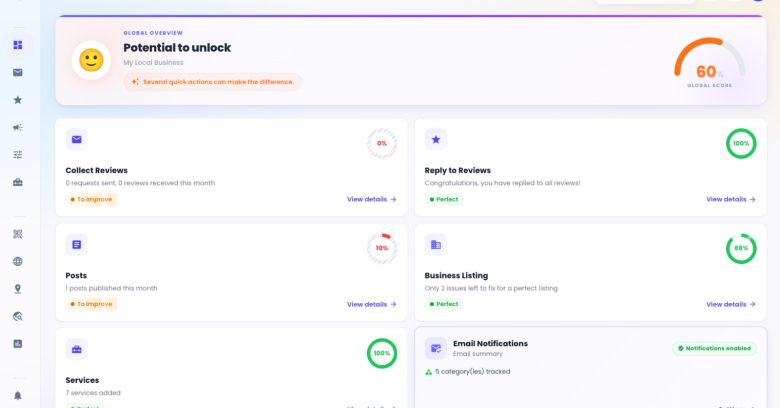780x408 pixels.
Task: Open the sliders settings icon in sidebar
Action: 18,155
